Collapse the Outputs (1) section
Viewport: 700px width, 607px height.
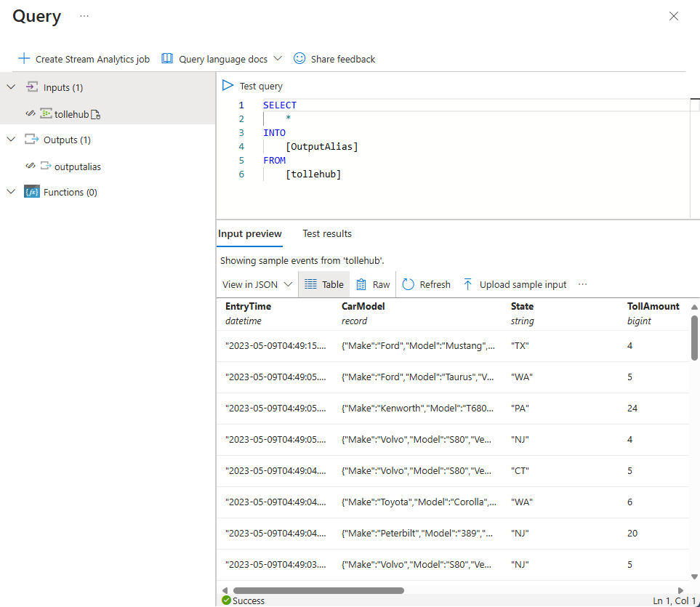click(10, 139)
